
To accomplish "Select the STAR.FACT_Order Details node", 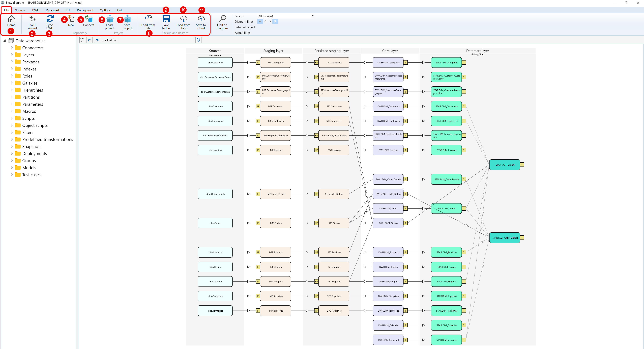I will (505, 238).
